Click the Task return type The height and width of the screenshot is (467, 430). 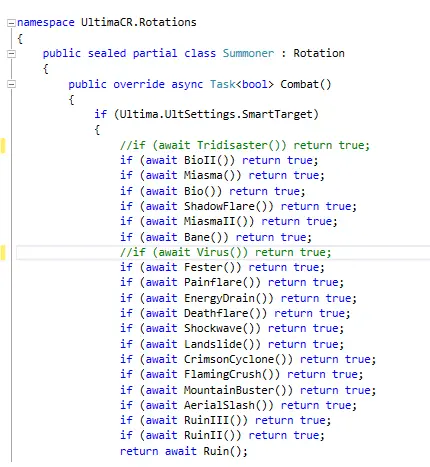222,84
